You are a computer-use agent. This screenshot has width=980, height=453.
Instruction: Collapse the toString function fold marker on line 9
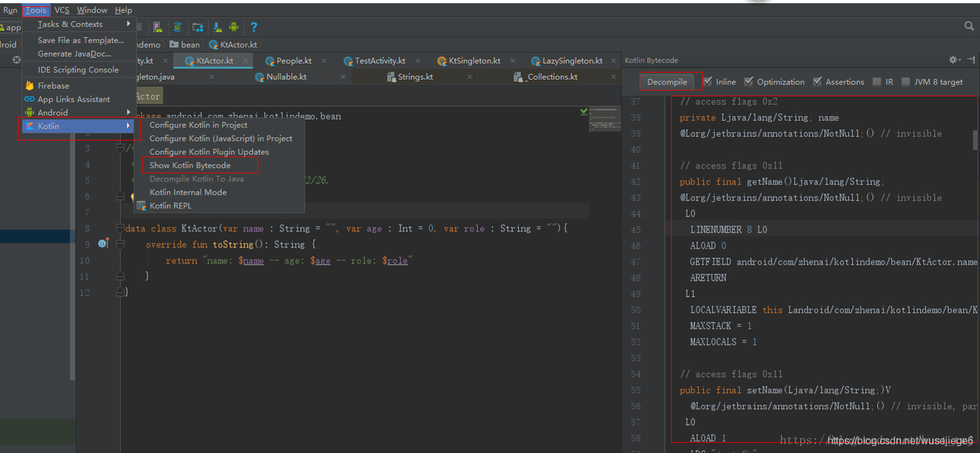(120, 244)
